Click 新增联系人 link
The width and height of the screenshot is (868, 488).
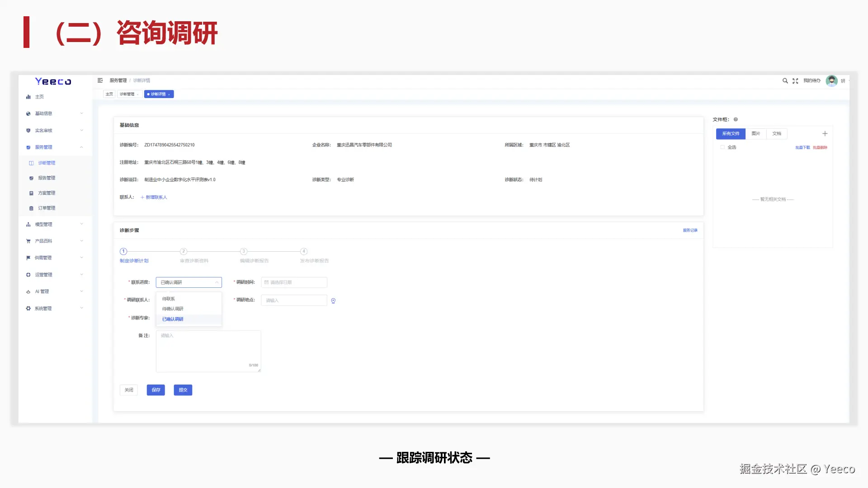tap(154, 197)
